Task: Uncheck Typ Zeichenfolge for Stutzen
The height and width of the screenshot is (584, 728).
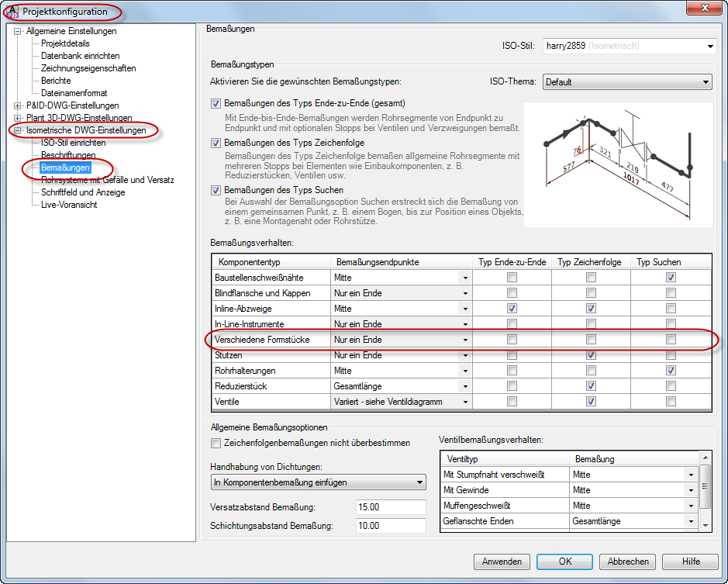Action: tap(591, 355)
